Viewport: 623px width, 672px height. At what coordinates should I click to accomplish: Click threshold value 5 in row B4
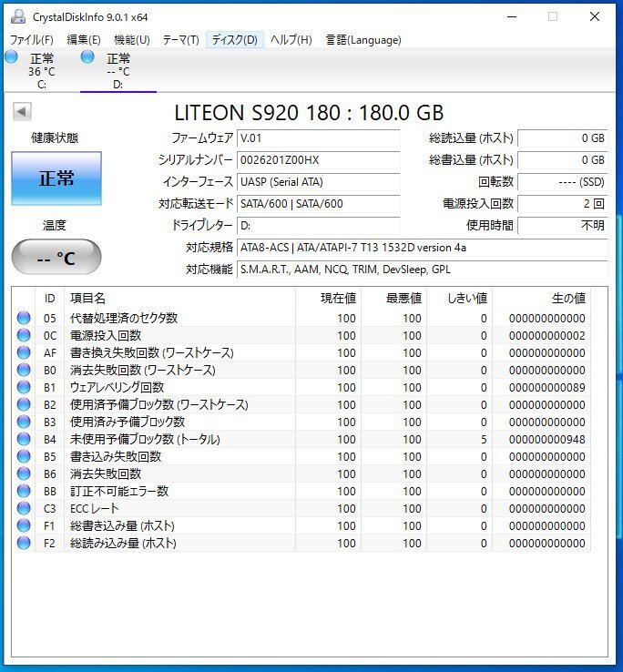[x=484, y=439]
